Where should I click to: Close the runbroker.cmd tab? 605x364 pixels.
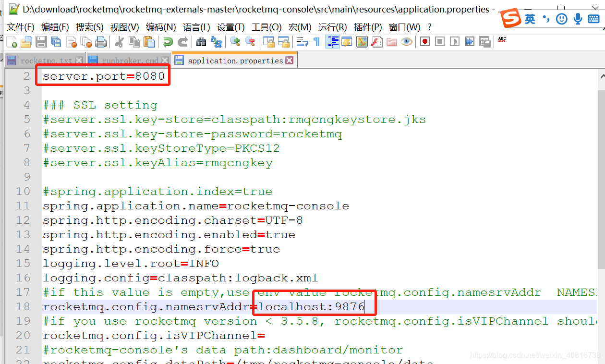click(165, 61)
